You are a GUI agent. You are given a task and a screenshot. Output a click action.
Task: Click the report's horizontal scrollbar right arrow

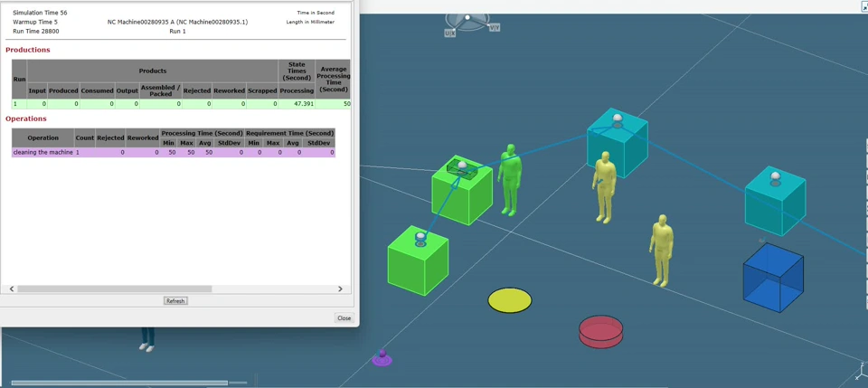341,289
